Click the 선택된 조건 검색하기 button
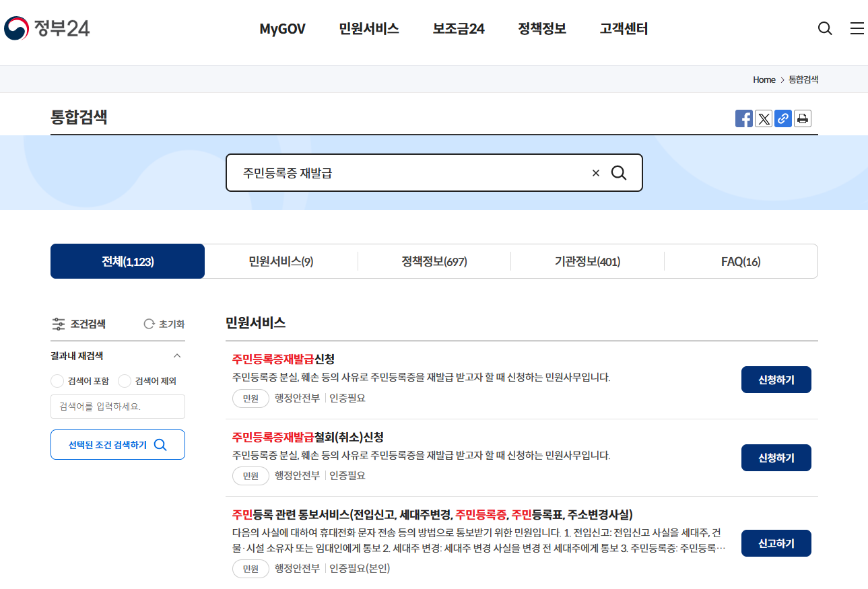Viewport: 868px width, 589px height. (118, 444)
